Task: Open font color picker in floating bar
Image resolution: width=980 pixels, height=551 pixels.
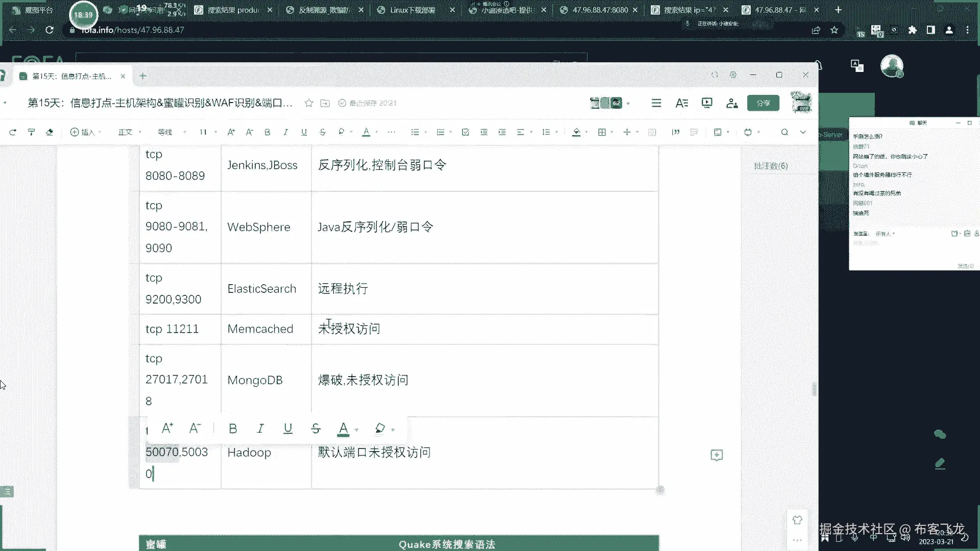Action: pos(344,429)
